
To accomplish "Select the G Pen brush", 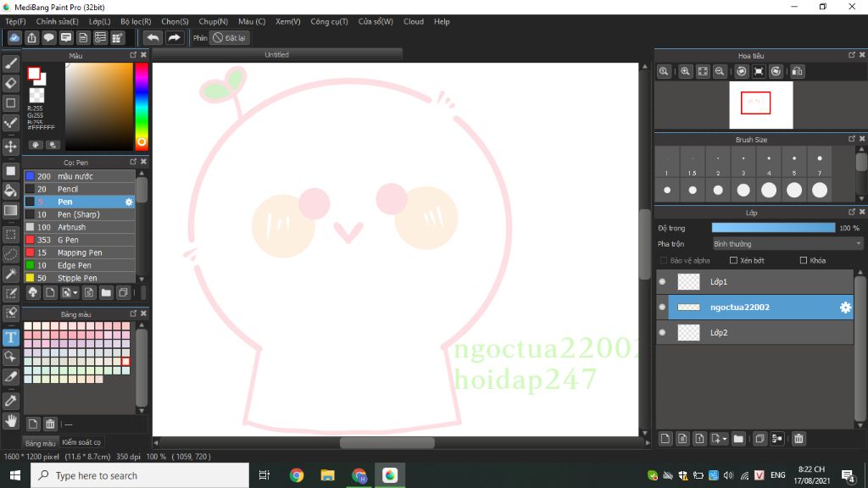I will click(79, 240).
